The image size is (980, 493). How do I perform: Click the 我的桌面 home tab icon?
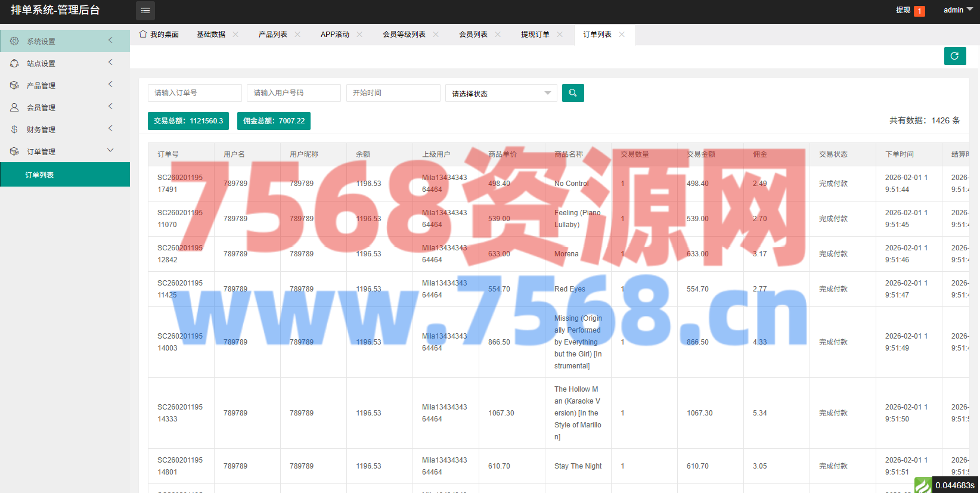[143, 34]
